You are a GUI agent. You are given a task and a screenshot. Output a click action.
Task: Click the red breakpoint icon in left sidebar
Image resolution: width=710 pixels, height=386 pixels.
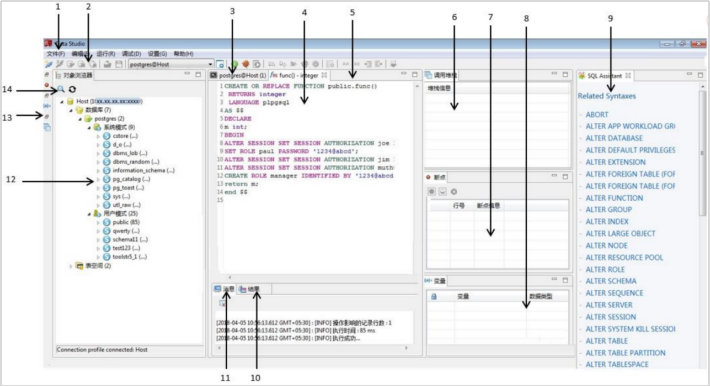point(47,85)
